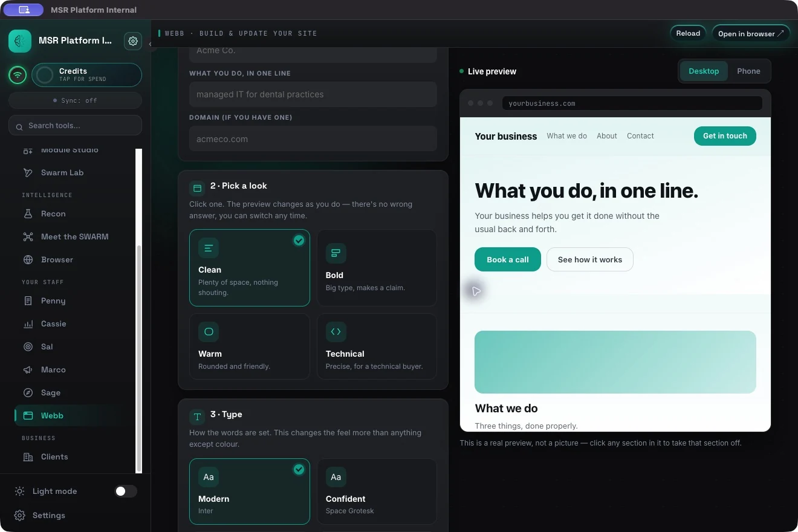Click the Reload button
This screenshot has height=532, width=798.
coord(688,33)
